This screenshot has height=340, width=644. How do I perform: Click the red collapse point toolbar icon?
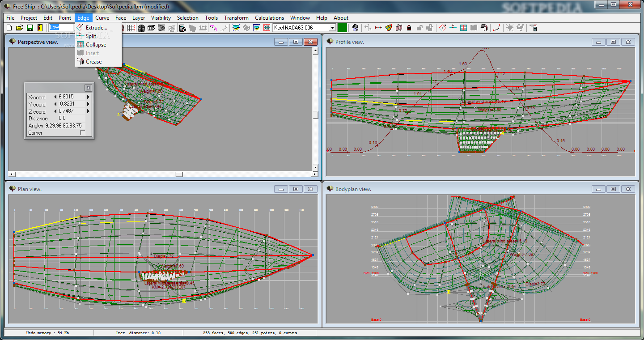[x=378, y=28]
